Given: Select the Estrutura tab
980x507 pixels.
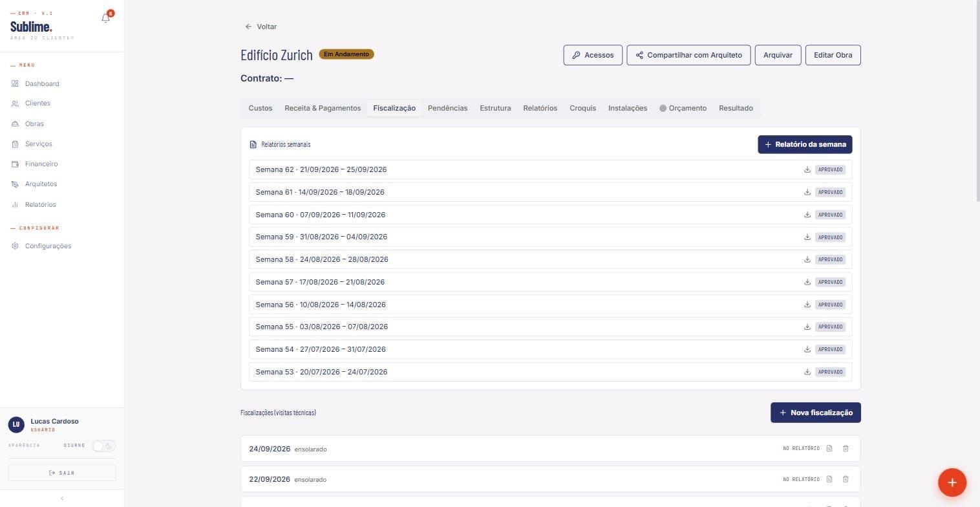Looking at the screenshot, I should click(495, 108).
